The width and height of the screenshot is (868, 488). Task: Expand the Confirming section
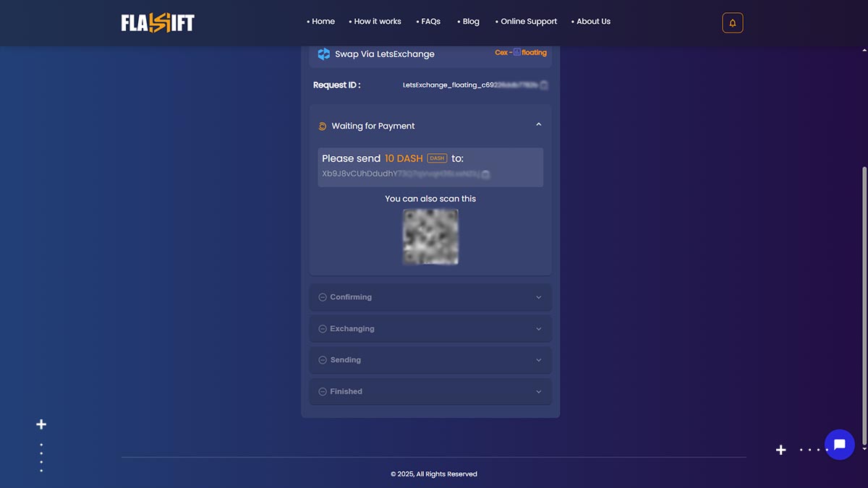point(538,297)
